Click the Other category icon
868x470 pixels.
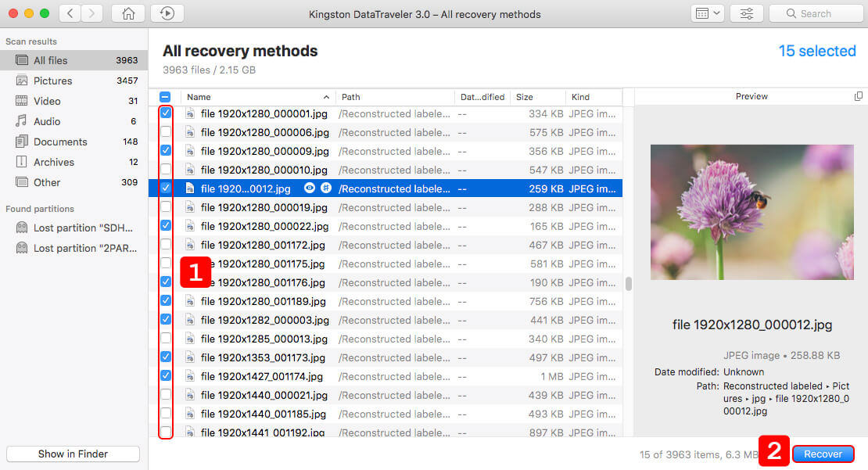pos(22,182)
